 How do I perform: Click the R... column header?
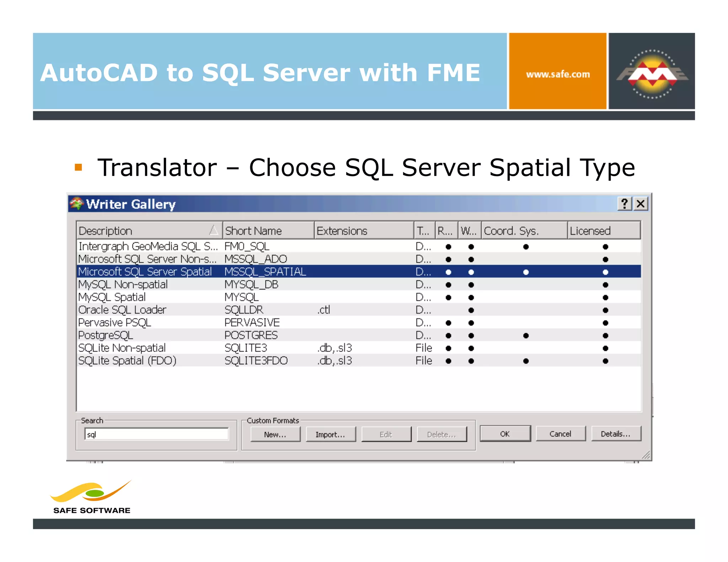tap(446, 231)
